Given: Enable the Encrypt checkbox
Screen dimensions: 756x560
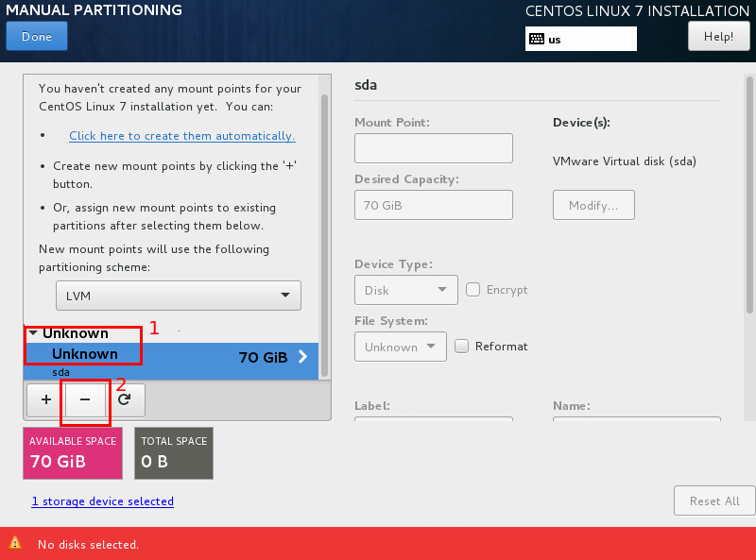Looking at the screenshot, I should tap(473, 290).
